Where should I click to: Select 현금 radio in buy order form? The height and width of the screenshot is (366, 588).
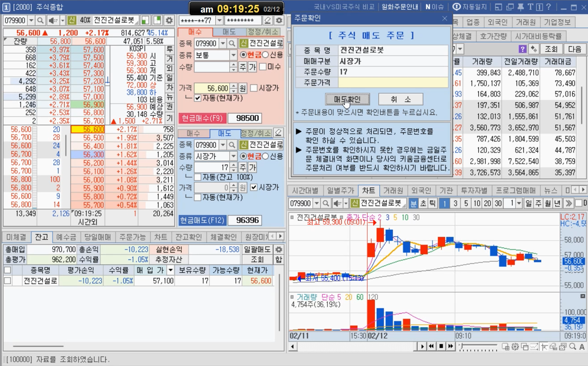click(x=243, y=55)
